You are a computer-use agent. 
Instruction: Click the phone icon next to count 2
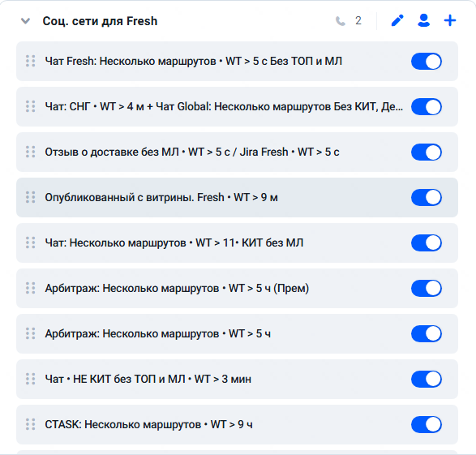tap(341, 21)
